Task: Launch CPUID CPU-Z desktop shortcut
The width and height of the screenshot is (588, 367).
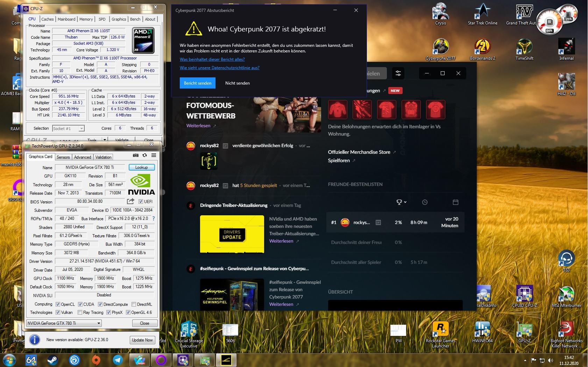Action: pos(524,296)
